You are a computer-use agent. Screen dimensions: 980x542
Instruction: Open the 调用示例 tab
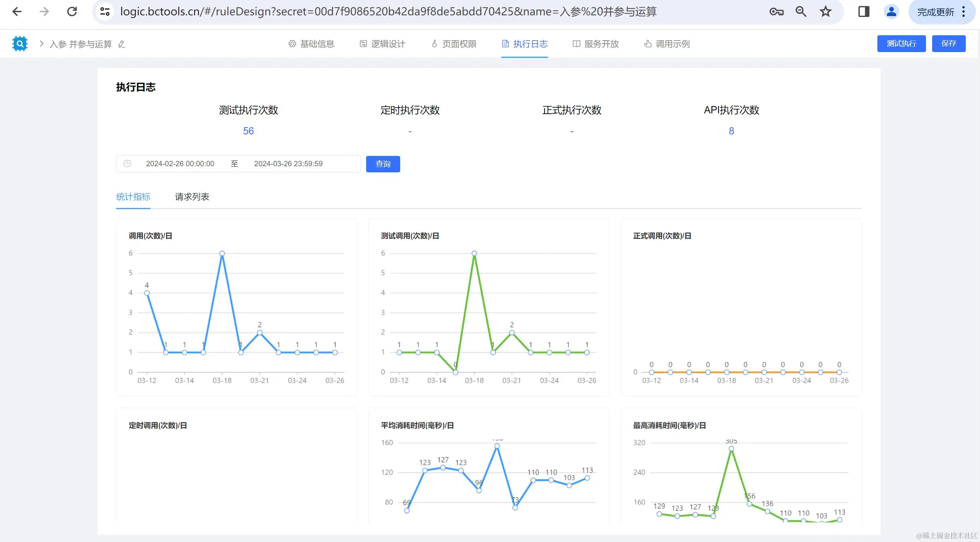click(x=667, y=44)
